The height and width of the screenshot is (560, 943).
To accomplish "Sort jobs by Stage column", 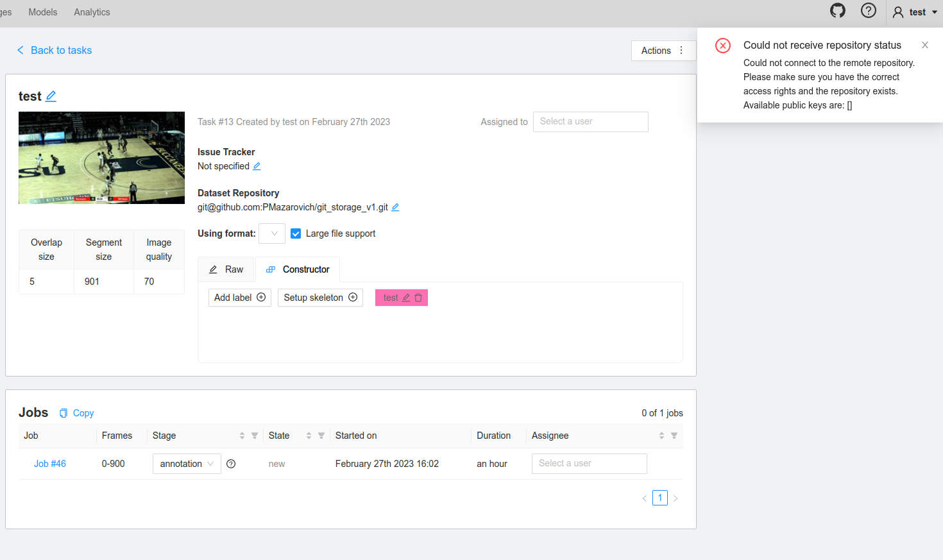I will pyautogui.click(x=242, y=436).
